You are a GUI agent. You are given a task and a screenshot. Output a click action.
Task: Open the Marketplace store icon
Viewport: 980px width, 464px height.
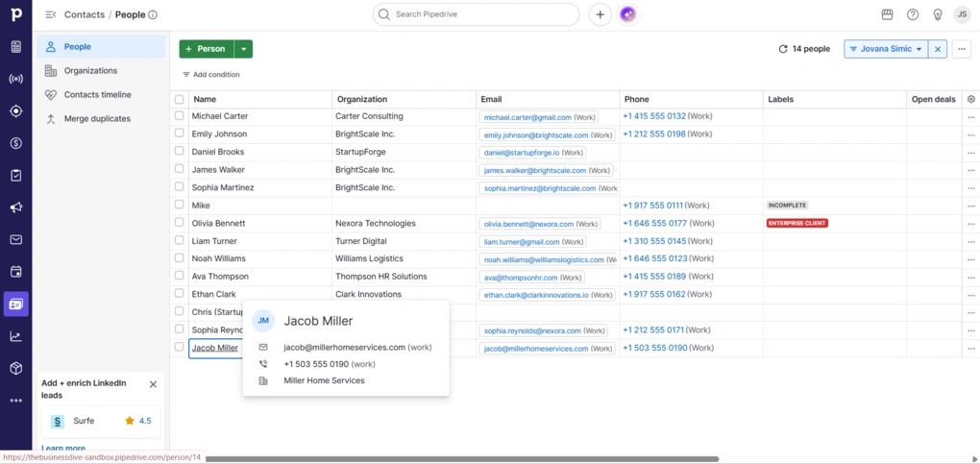(887, 14)
